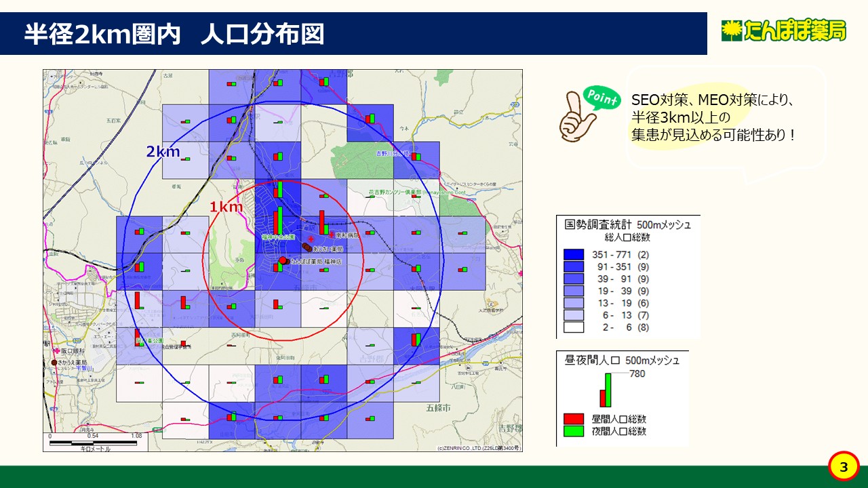The width and height of the screenshot is (868, 488).
Task: Click the 阪口眼科 pink cross marker
Action: click(55, 352)
